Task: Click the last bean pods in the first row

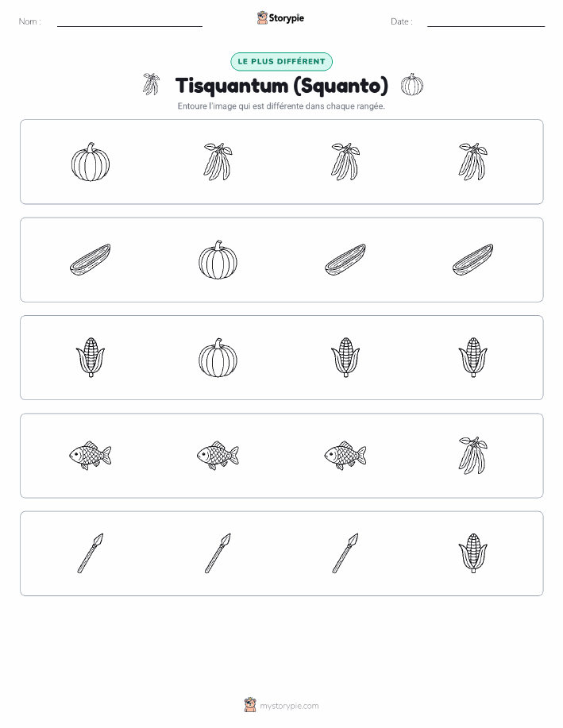Action: [x=473, y=162]
